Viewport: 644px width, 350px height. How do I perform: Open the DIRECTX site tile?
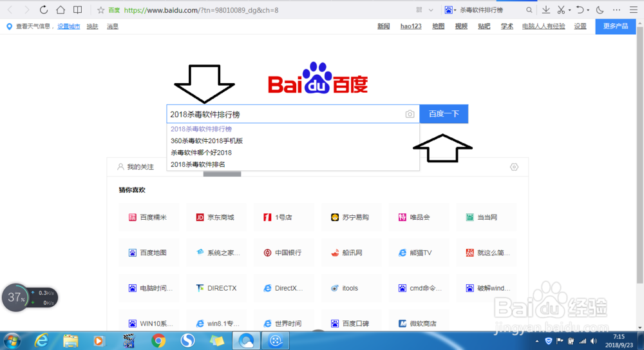[216, 288]
